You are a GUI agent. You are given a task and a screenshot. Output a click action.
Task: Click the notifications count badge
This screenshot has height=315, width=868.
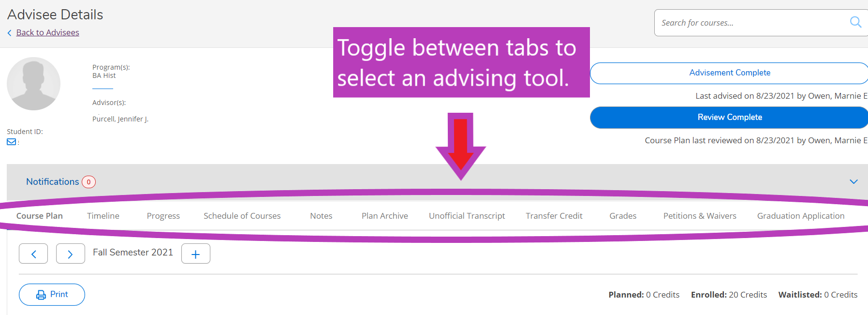[x=88, y=182]
